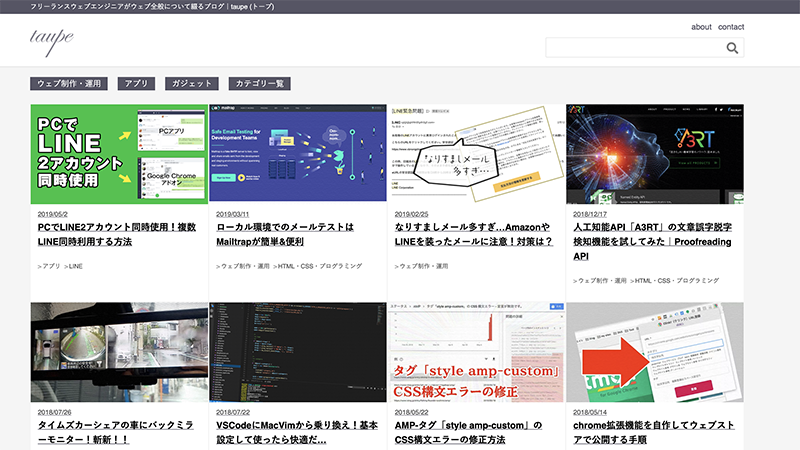This screenshot has height=450, width=800.
Task: Open the Mailtrap article thumbnail
Action: 298,153
